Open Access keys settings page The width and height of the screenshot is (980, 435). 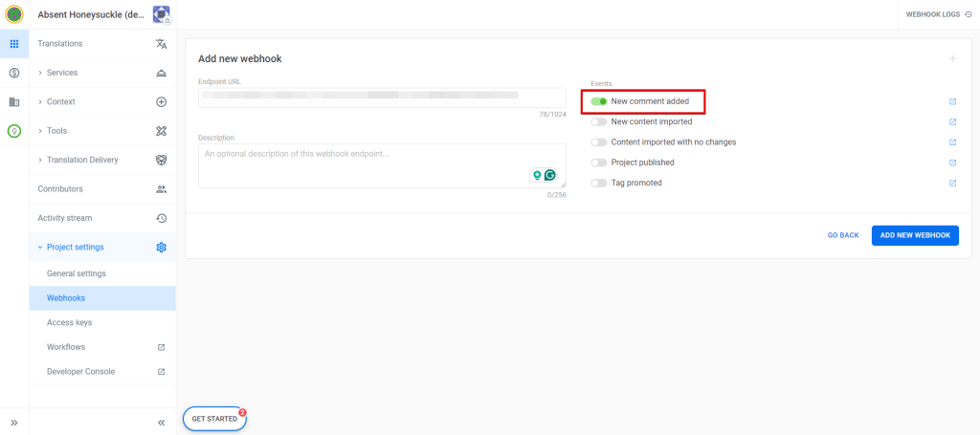(x=69, y=322)
